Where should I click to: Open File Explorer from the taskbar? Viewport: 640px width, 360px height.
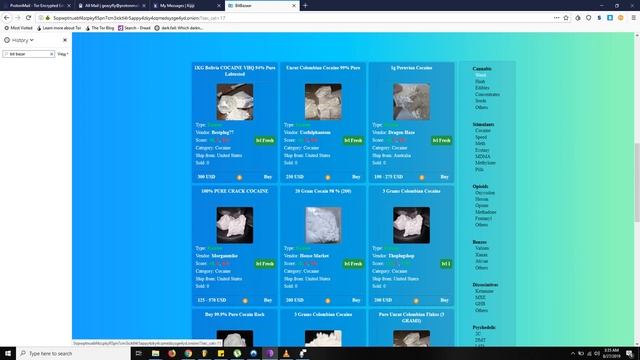coord(156,353)
